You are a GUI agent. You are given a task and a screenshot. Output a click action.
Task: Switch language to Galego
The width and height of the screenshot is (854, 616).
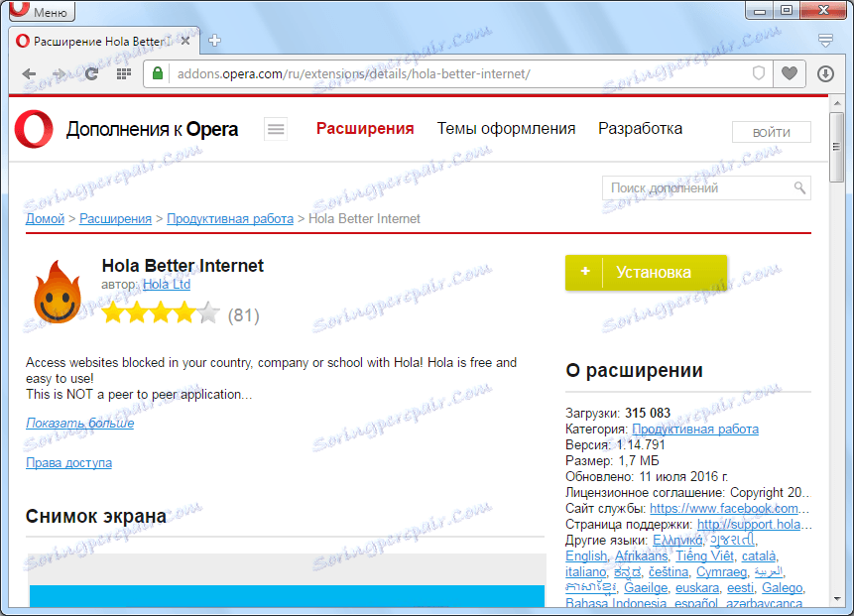click(783, 587)
